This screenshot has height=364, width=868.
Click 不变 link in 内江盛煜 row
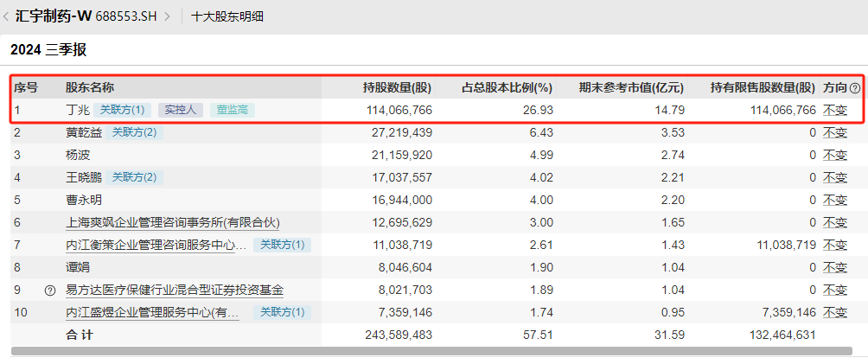coord(835,312)
